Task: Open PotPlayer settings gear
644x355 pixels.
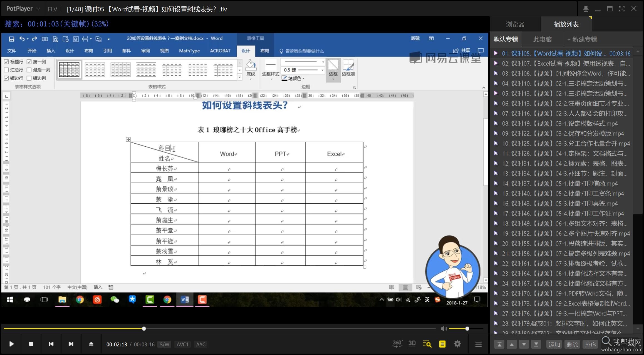Action: pos(457,344)
